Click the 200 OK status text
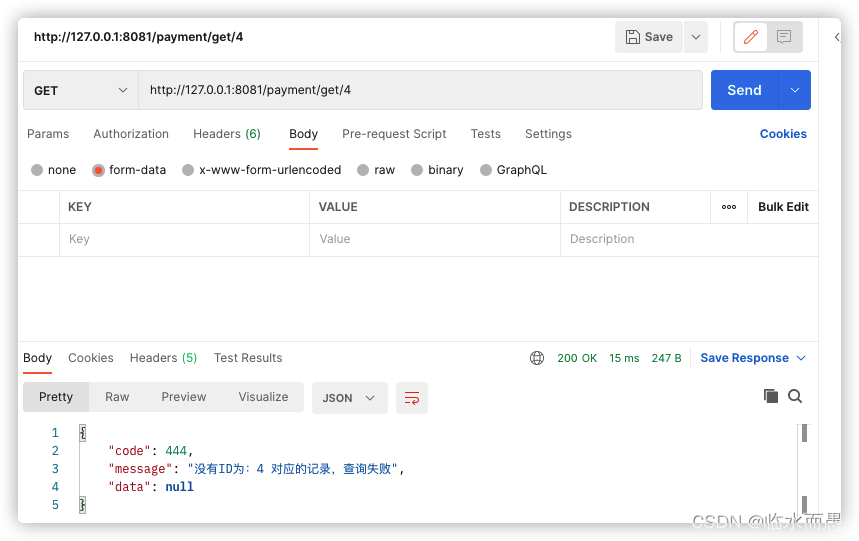859x541 pixels. pos(577,358)
